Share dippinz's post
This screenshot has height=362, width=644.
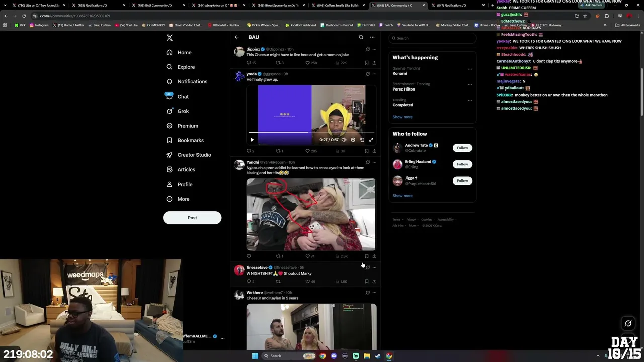(x=374, y=63)
